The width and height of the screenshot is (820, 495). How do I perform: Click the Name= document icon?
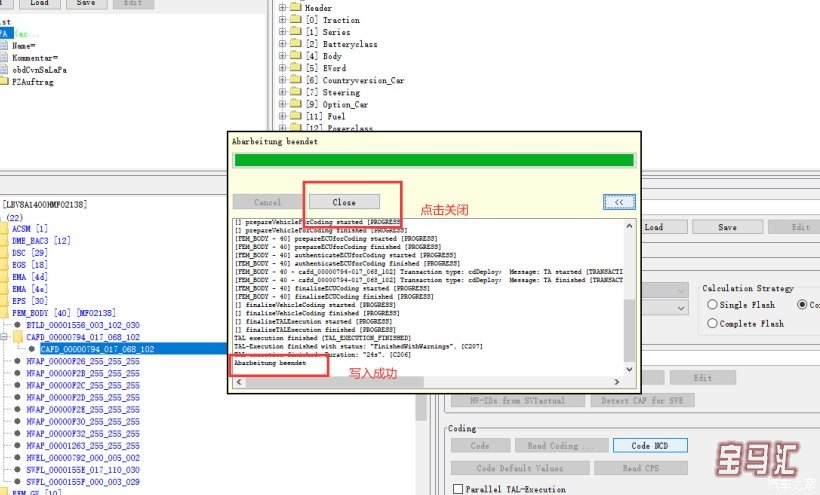[x=4, y=45]
